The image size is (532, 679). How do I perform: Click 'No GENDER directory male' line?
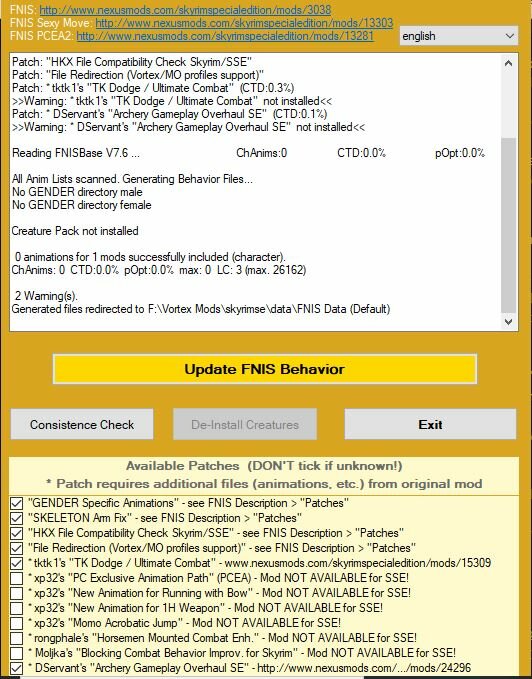(77, 192)
